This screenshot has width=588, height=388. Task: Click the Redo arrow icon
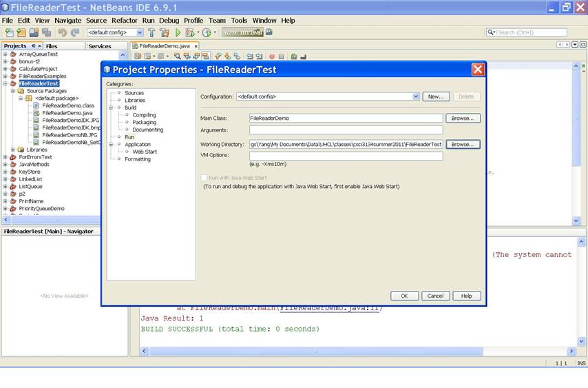[x=75, y=32]
